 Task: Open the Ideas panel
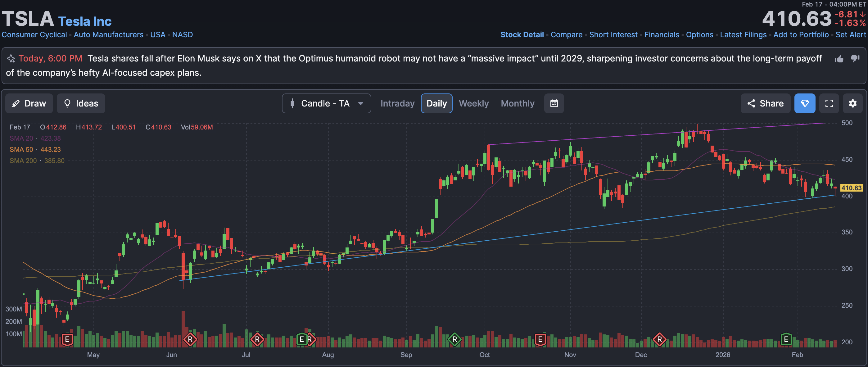(81, 103)
